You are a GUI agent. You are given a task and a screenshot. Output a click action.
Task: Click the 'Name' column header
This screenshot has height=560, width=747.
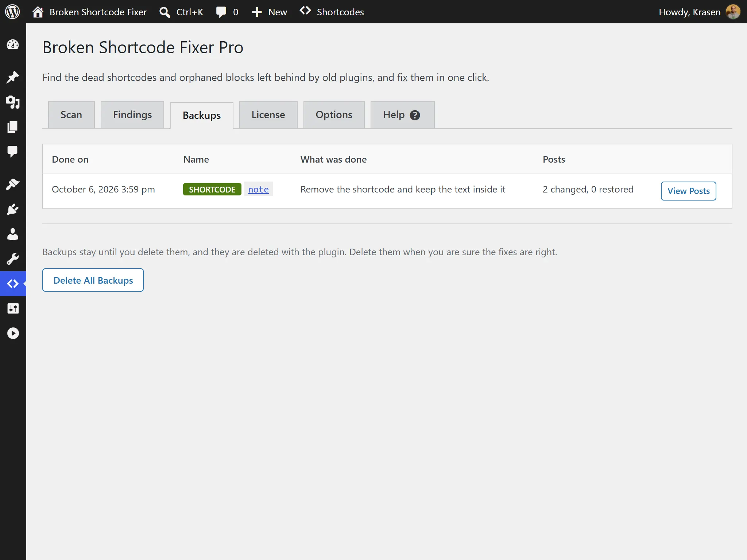[x=196, y=159]
